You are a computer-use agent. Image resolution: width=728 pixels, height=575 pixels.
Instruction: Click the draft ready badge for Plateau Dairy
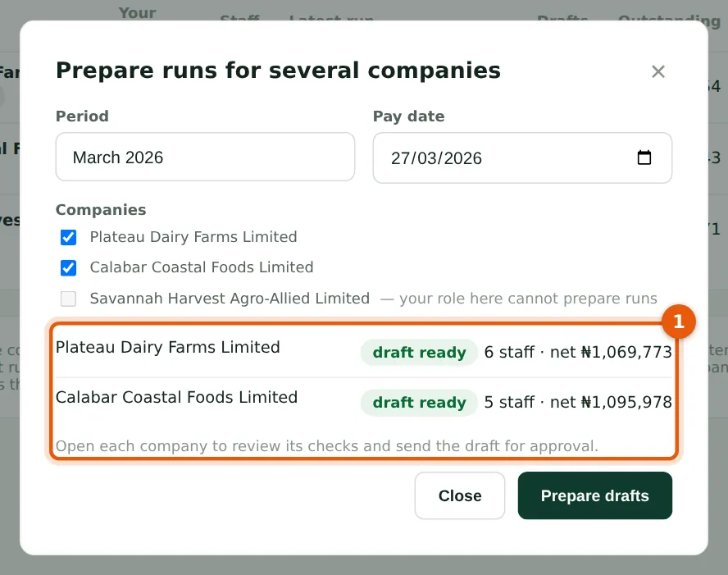tap(419, 353)
